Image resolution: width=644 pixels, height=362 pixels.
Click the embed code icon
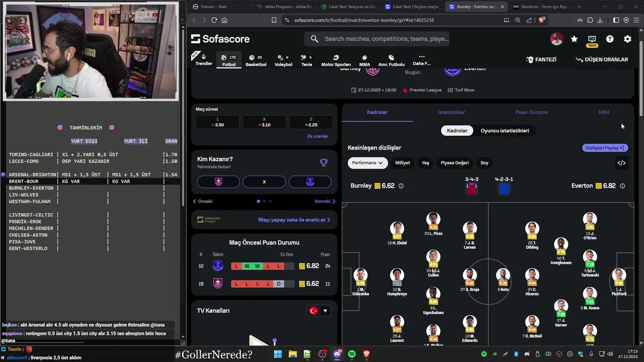(x=621, y=163)
